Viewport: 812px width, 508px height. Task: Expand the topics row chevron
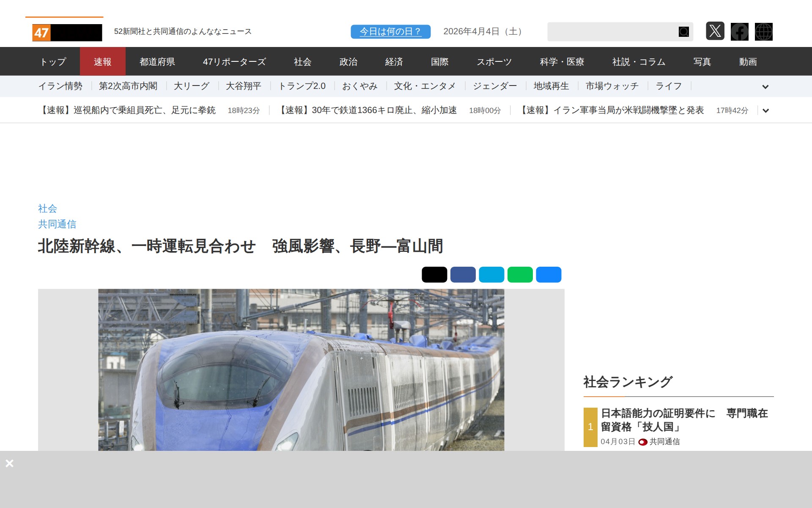(765, 87)
